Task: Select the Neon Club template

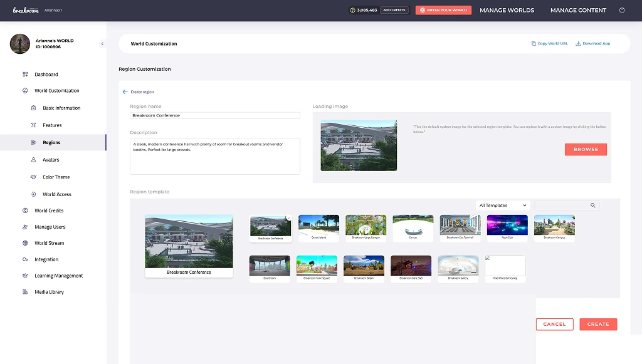Action: point(507,228)
